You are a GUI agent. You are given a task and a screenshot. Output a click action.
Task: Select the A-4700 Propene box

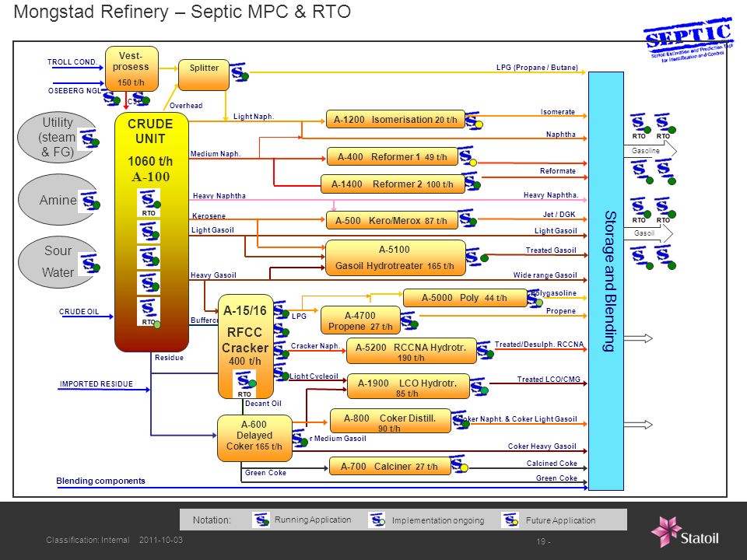pyautogui.click(x=360, y=320)
